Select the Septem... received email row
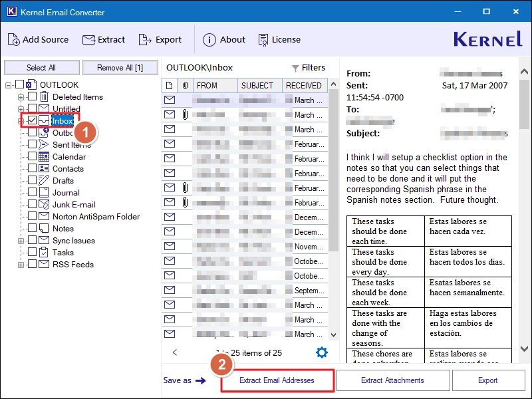The image size is (532, 399). pyautogui.click(x=245, y=290)
